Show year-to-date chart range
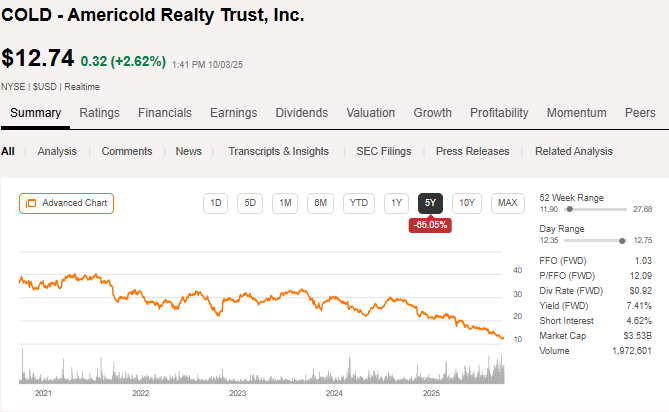Image resolution: width=669 pixels, height=412 pixels. click(x=358, y=204)
